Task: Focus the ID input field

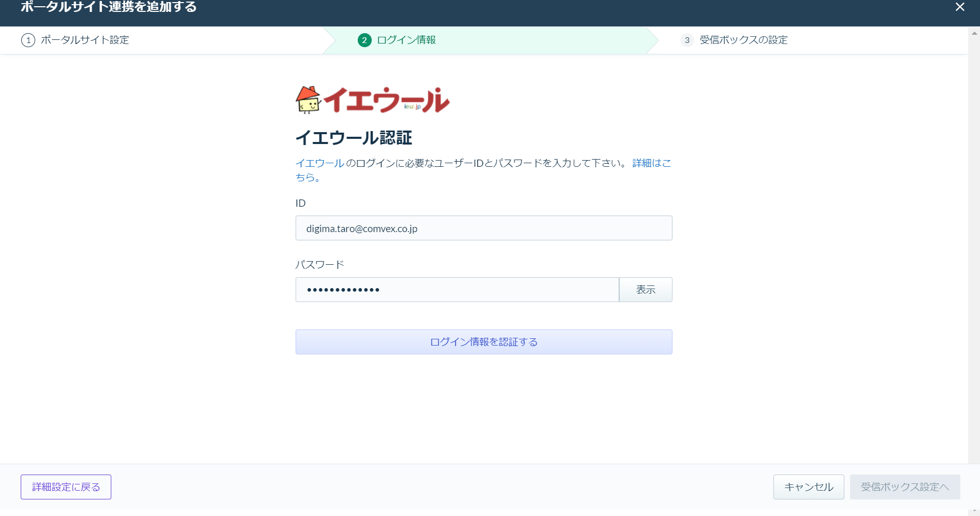Action: (484, 228)
